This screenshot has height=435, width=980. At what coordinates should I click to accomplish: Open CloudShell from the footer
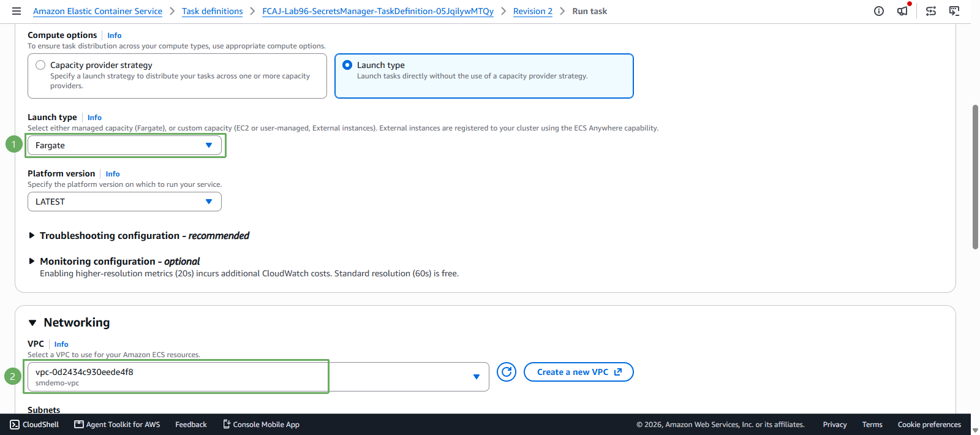(x=34, y=425)
